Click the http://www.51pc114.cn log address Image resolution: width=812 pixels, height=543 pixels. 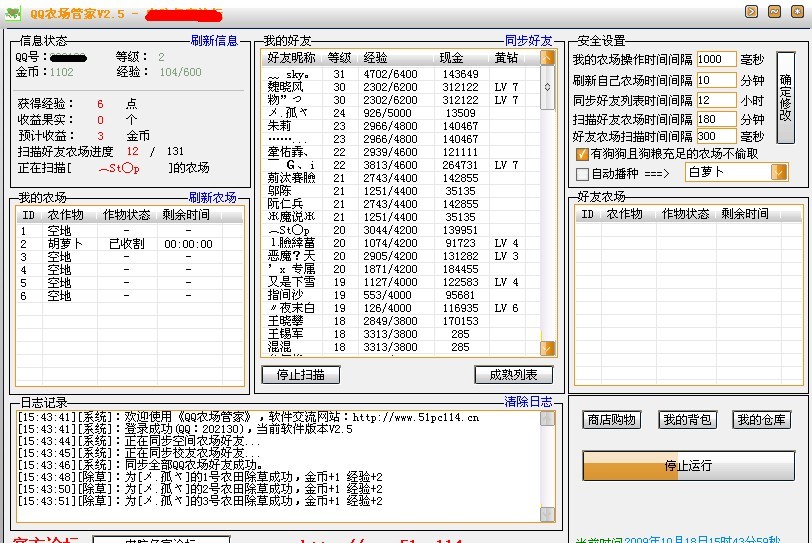pyautogui.click(x=416, y=417)
